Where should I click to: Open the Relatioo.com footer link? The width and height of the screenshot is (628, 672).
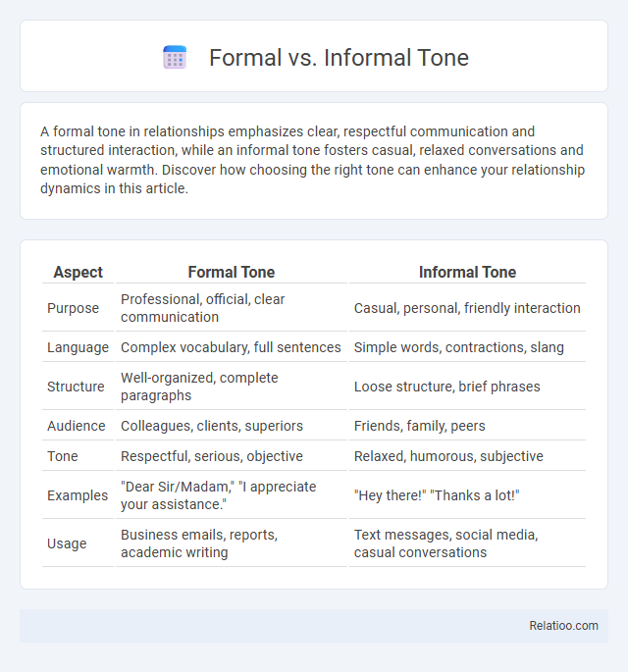(x=563, y=626)
